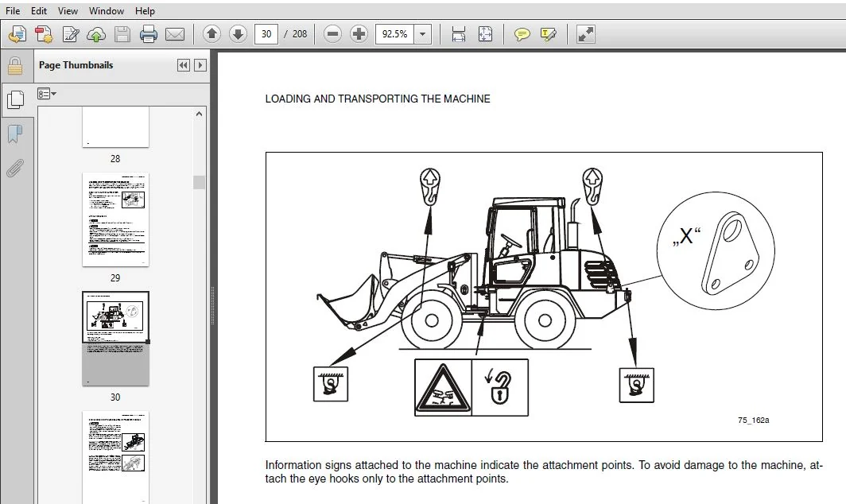This screenshot has width=846, height=504.
Task: Click the thumbnail scrollbar up arrow
Action: (199, 114)
